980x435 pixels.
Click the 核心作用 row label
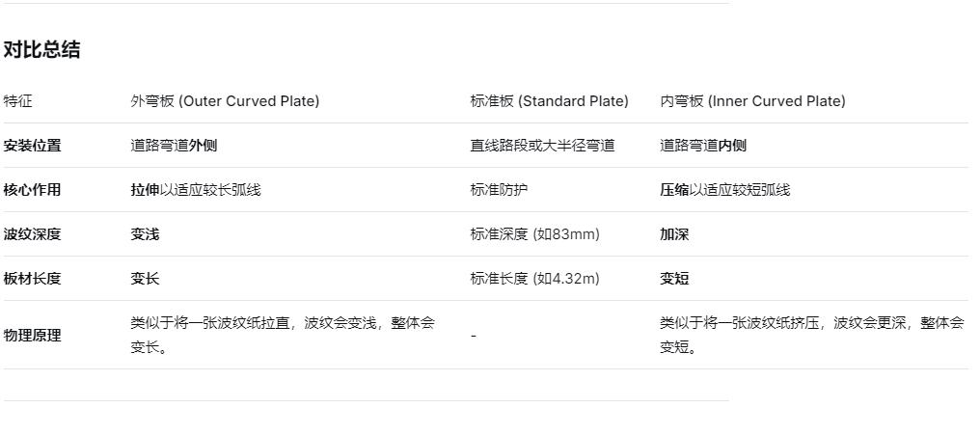pyautogui.click(x=32, y=190)
